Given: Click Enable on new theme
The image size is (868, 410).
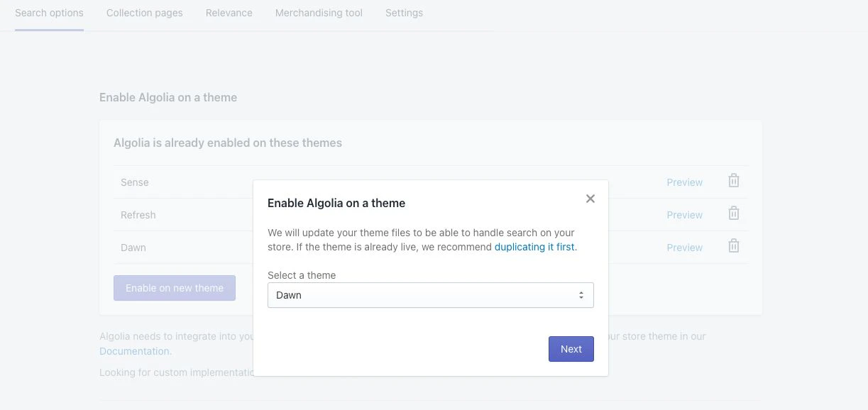Looking at the screenshot, I should (x=174, y=287).
